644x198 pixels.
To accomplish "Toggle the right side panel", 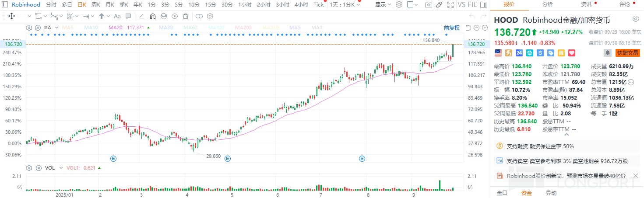I will click(485, 5).
